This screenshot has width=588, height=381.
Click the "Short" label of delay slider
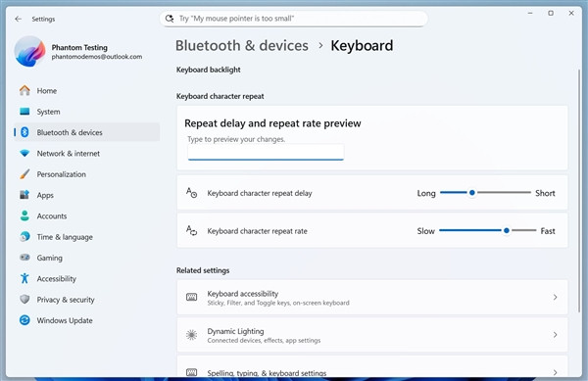click(545, 193)
